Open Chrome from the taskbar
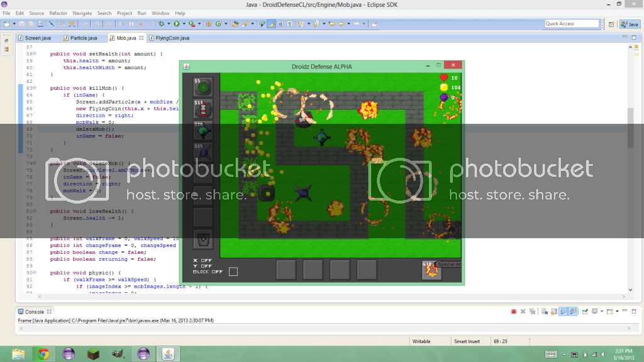 tap(43, 354)
